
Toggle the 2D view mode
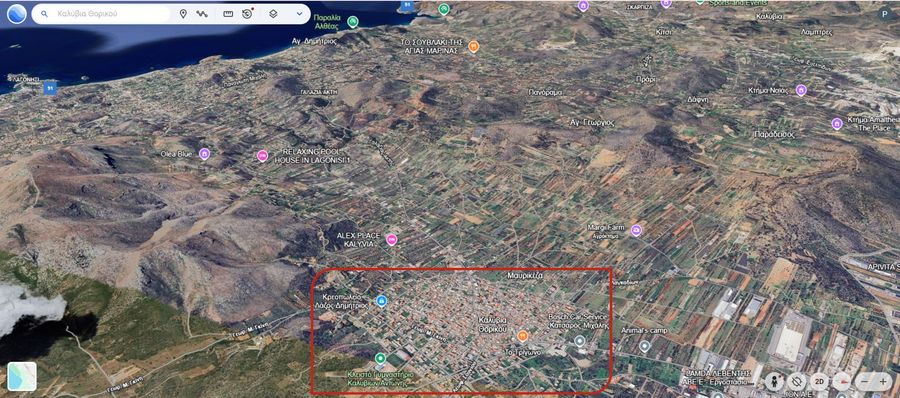tap(820, 381)
